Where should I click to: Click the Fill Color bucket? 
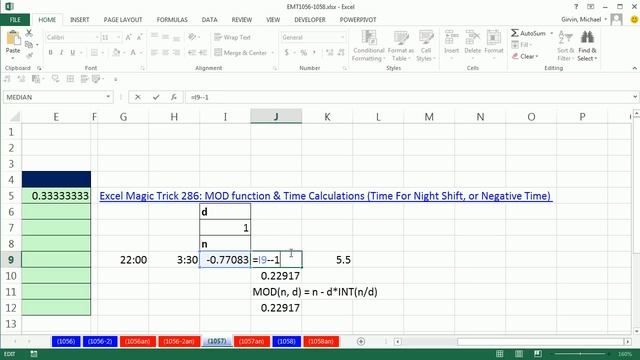point(116,52)
